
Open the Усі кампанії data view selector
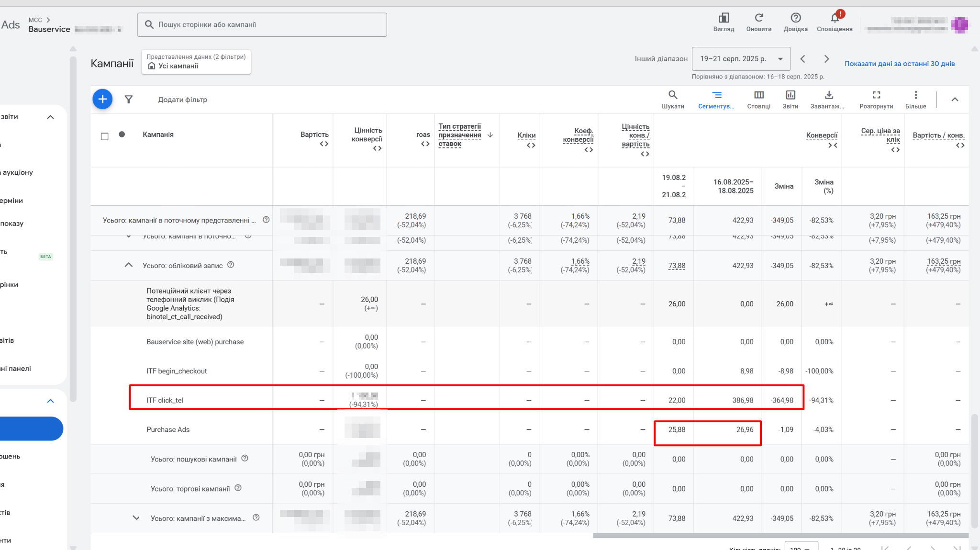point(196,62)
